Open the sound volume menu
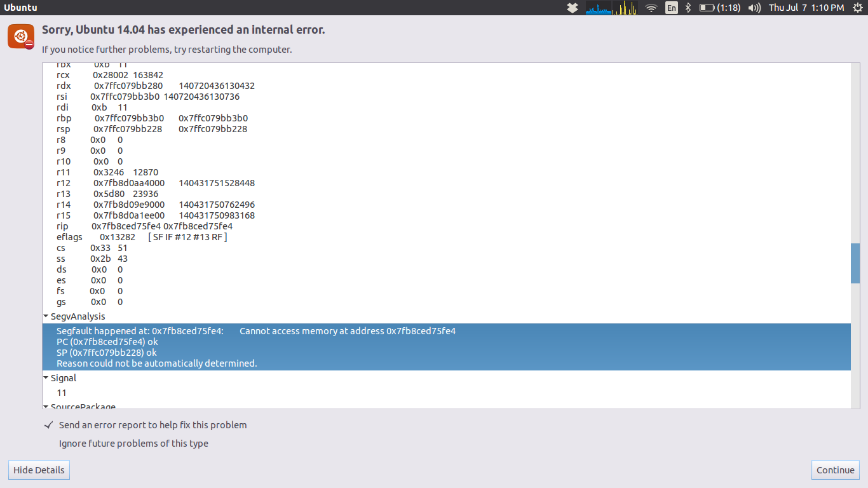This screenshot has width=868, height=488. coord(755,8)
